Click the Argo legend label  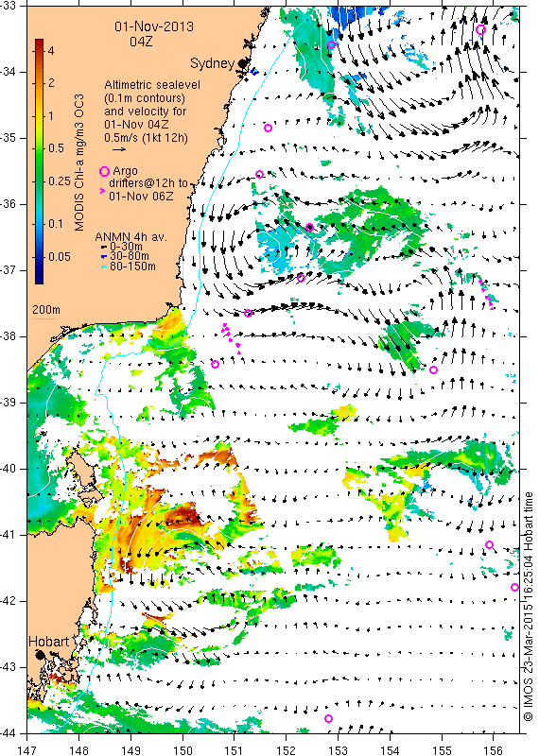pyautogui.click(x=125, y=171)
